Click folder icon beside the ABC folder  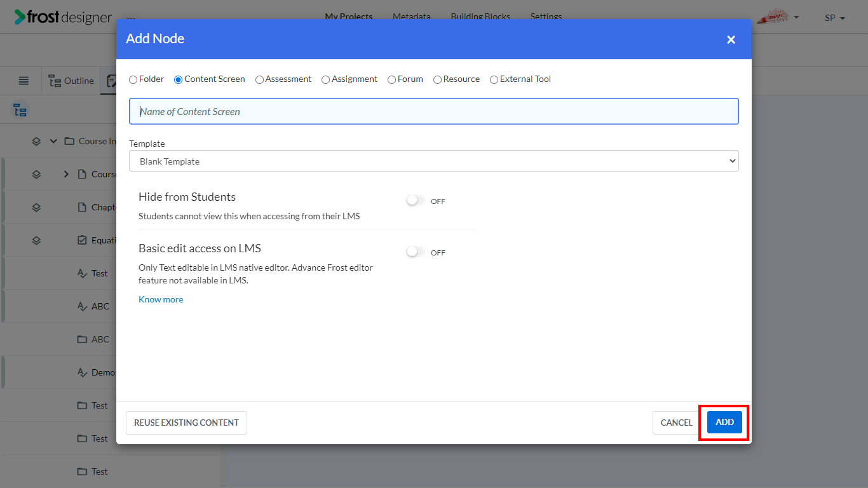point(81,339)
